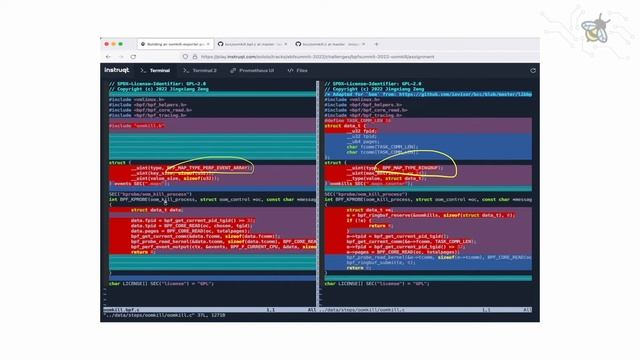This screenshot has height=360, width=640.
Task: Click the left pane 'SEC("kprobe/oom_kill_process")' line
Action: click(150, 194)
